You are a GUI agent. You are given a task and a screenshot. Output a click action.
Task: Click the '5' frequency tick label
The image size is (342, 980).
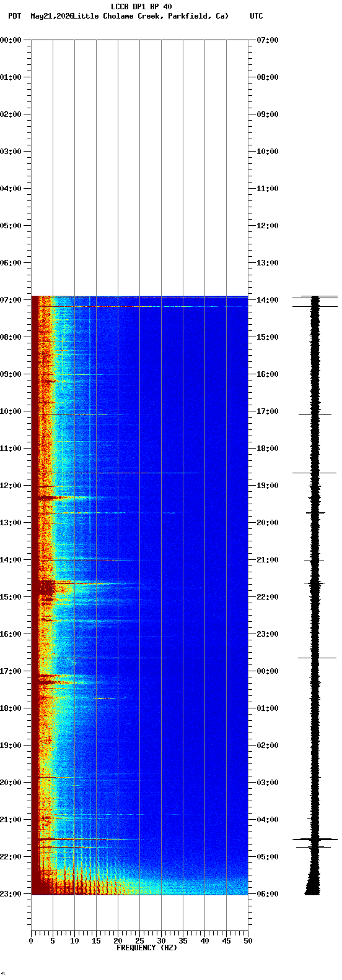(x=53, y=941)
